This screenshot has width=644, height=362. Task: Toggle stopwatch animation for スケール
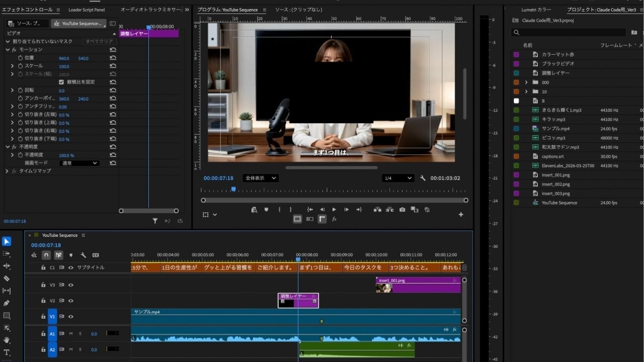tap(21, 66)
